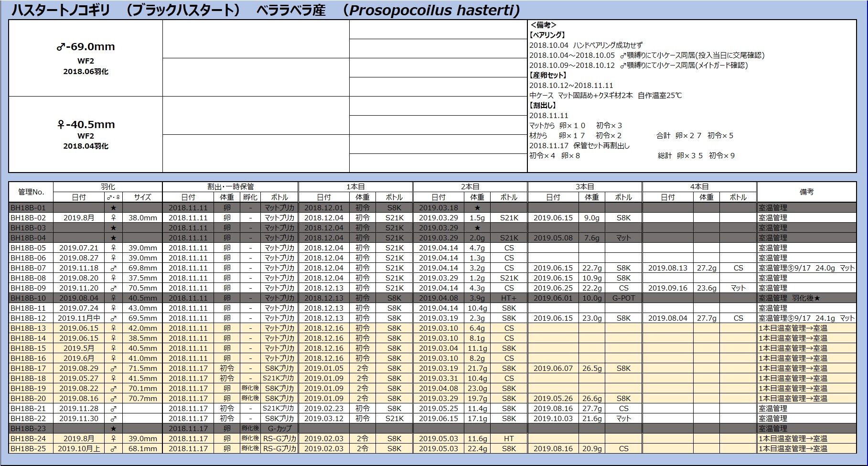Click the remark containing 24.0g マット
Image resolution: width=868 pixels, height=466 pixels.
(x=806, y=268)
